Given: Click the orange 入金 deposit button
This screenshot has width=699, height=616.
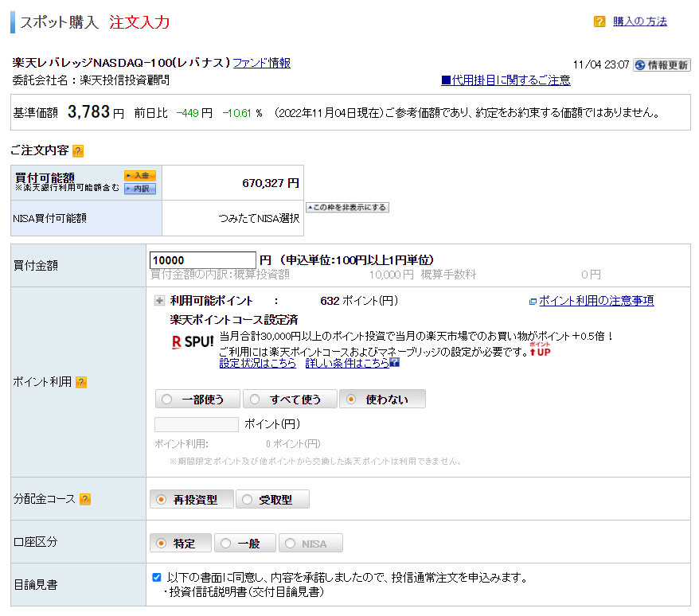Looking at the screenshot, I should click(139, 175).
